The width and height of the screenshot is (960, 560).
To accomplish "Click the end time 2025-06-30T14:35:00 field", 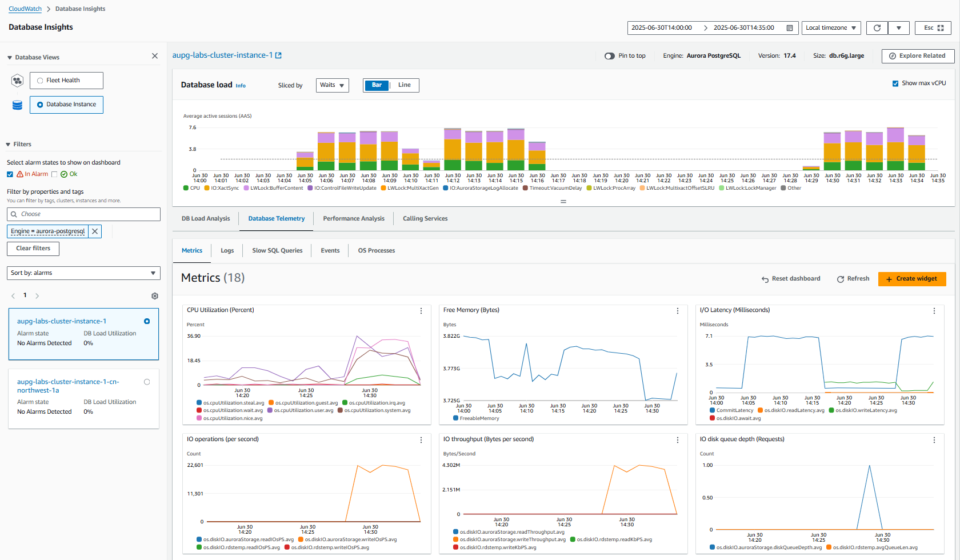I will coord(744,28).
